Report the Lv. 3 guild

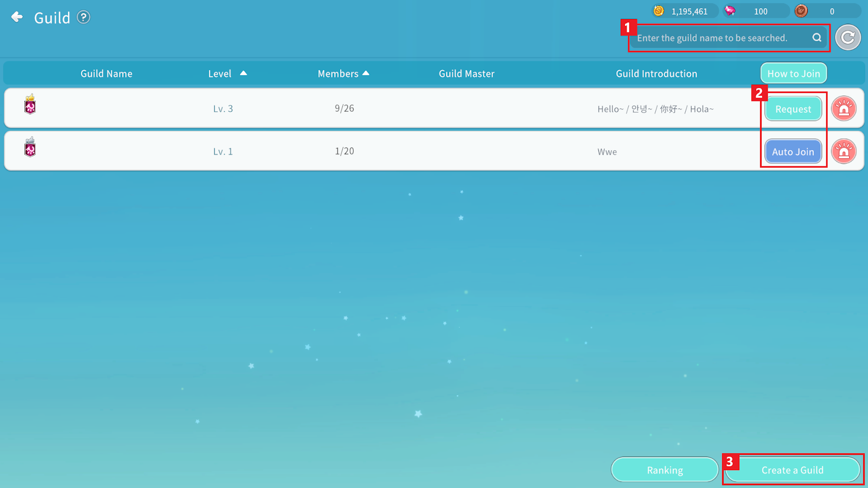pos(844,108)
